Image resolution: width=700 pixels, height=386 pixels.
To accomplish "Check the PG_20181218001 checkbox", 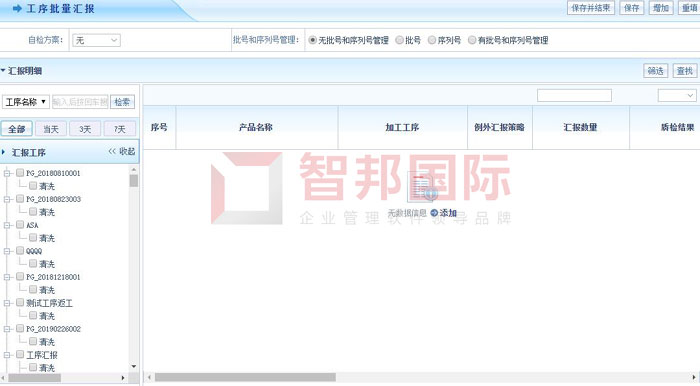I will point(20,276).
